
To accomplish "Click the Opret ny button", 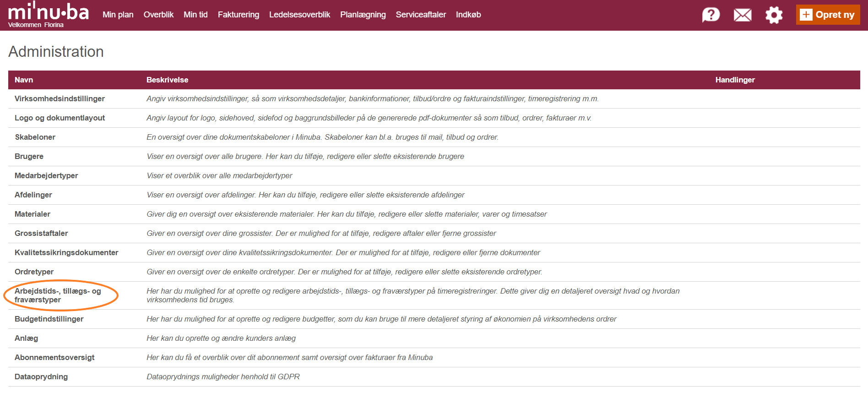I will click(828, 15).
